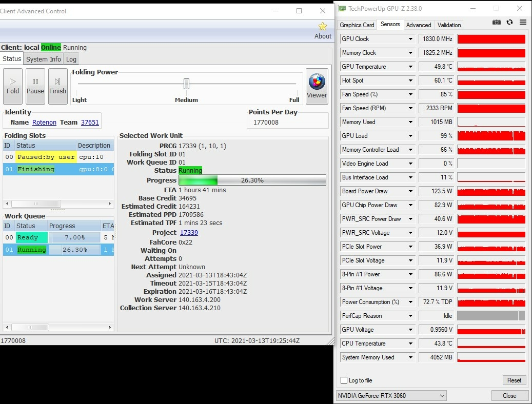The width and height of the screenshot is (532, 404).
Task: Click the 1830.0 MHz GPU Clock value
Action: (437, 39)
